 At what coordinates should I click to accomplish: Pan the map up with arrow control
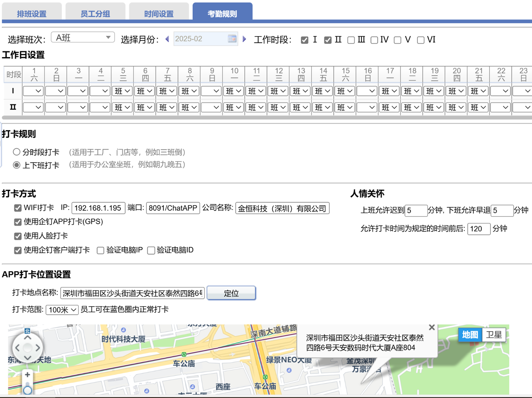[27, 338]
